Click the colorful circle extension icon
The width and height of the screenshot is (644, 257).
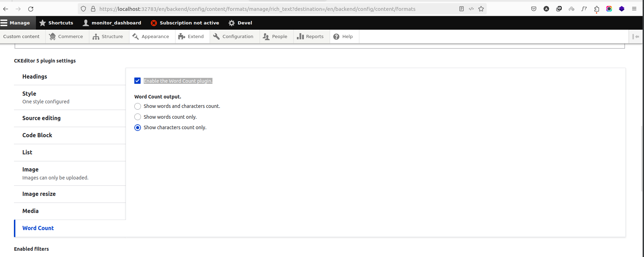pos(609,9)
